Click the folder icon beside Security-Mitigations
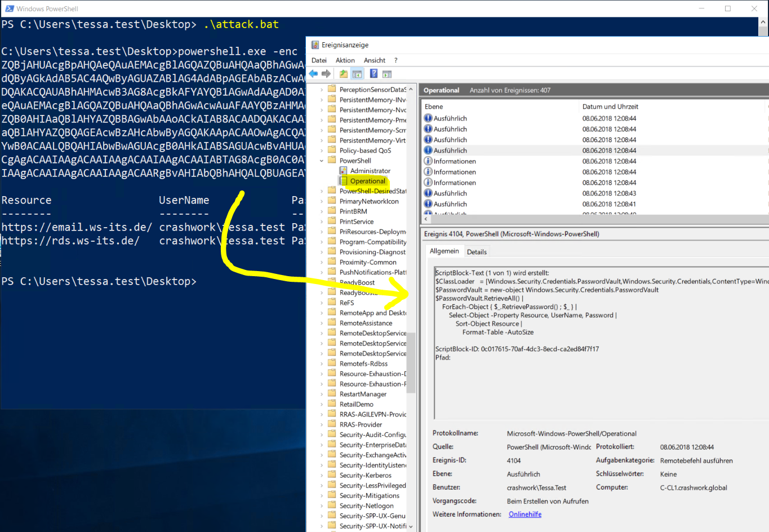The width and height of the screenshot is (769, 532). [x=332, y=495]
